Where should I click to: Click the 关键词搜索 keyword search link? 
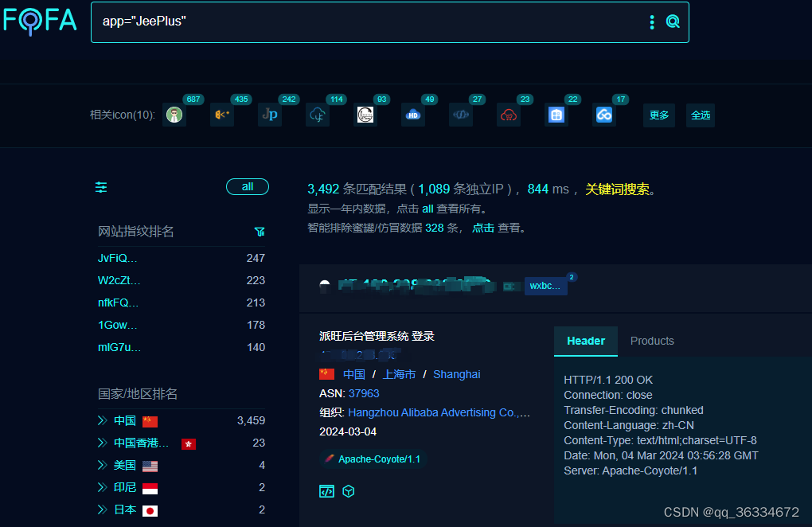[x=617, y=189]
